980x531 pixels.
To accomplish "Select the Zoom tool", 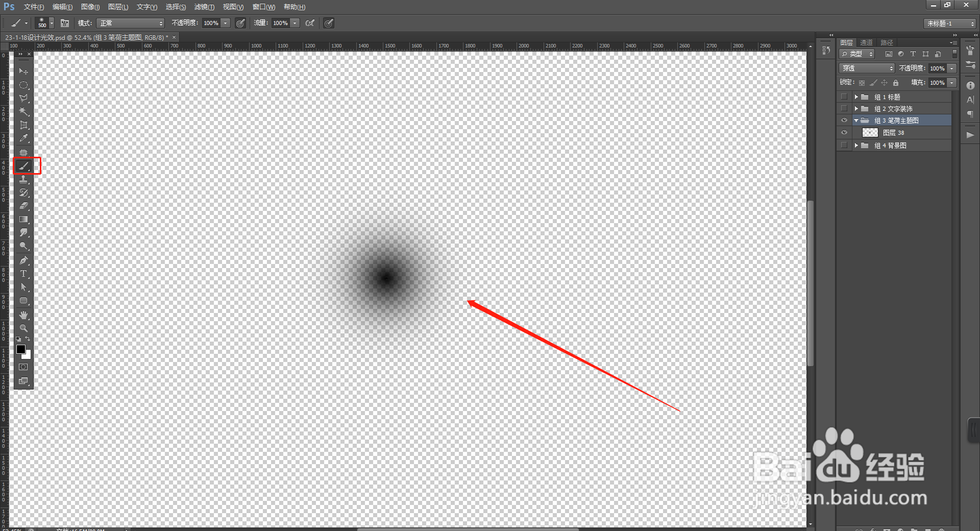I will coord(23,328).
